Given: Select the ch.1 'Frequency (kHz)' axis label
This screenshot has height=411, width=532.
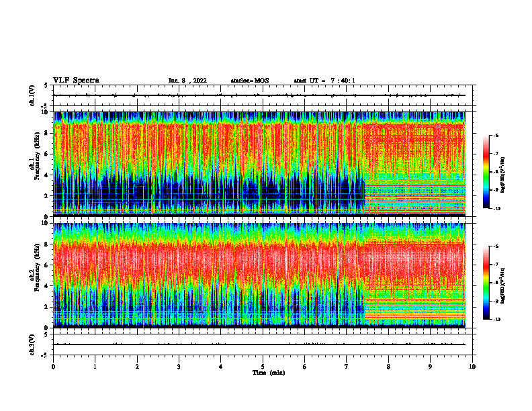Looking at the screenshot, I should point(38,157).
